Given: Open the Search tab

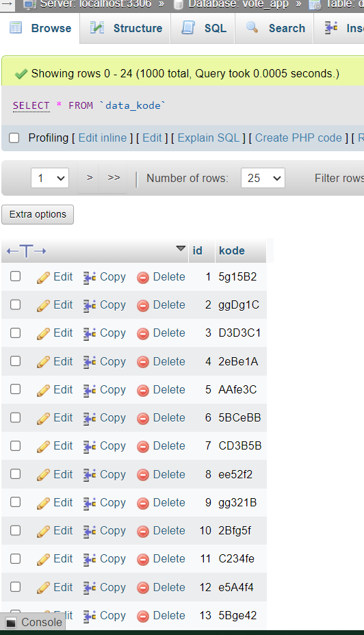Looking at the screenshot, I should coord(274,28).
